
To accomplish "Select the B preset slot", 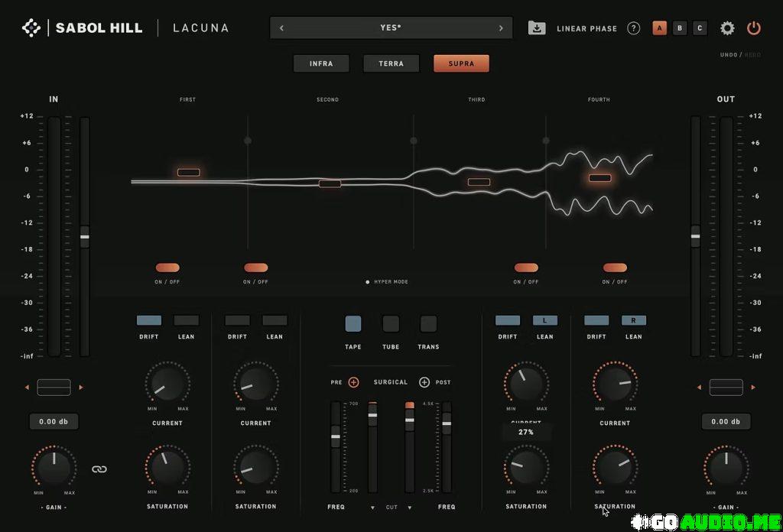I will (680, 28).
